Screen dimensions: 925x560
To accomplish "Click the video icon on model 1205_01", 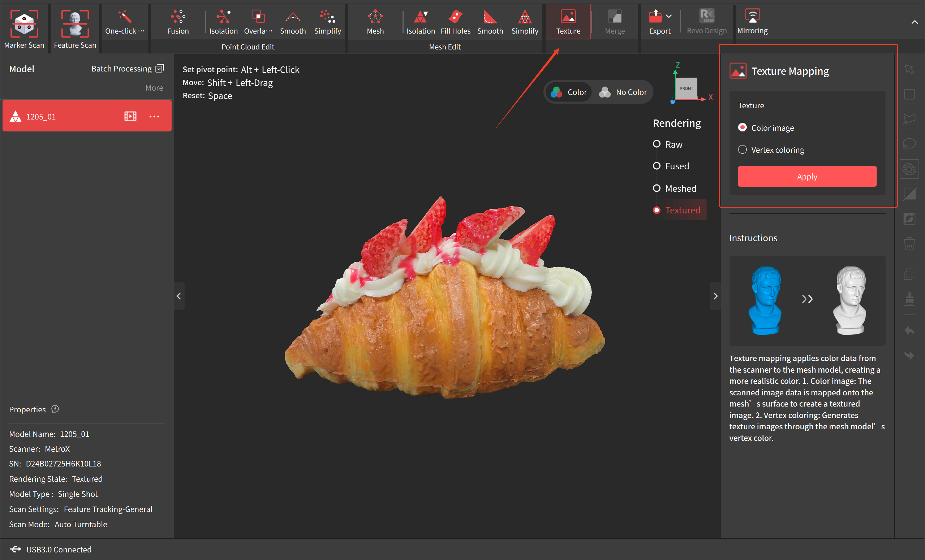I will click(130, 116).
